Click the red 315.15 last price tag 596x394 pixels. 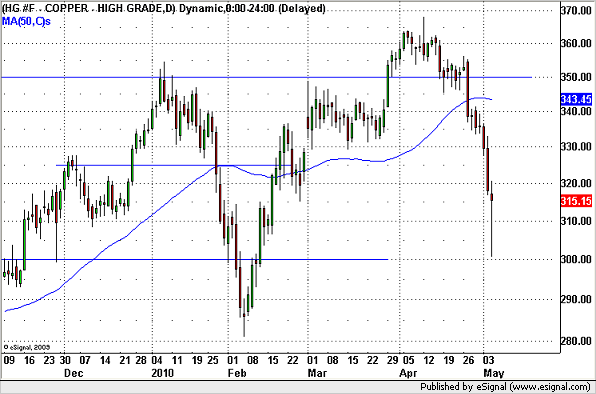[576, 201]
